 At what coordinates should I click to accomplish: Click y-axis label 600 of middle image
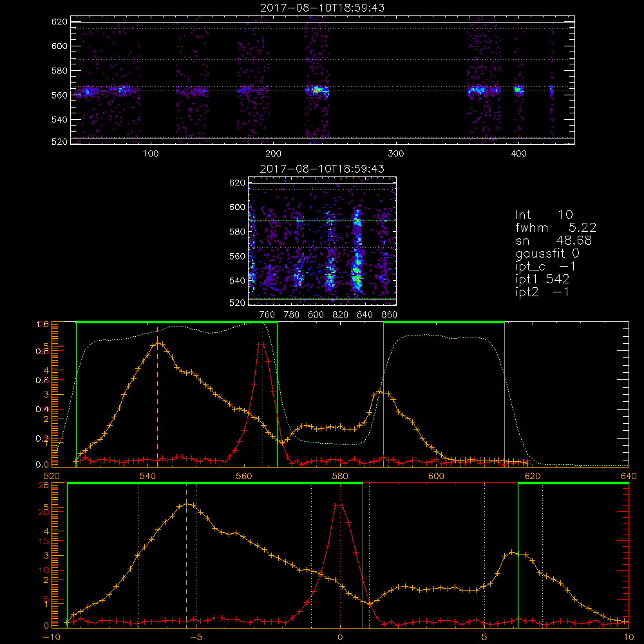pos(238,207)
